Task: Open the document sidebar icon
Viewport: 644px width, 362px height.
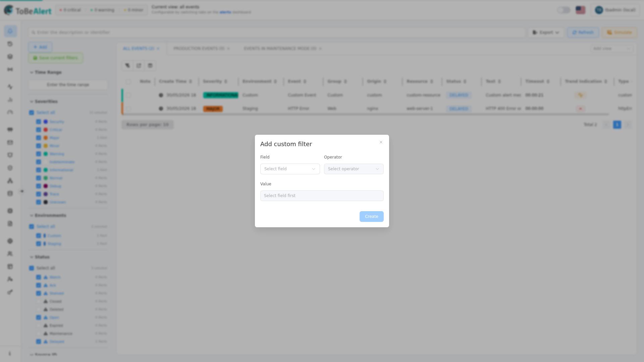Action: [x=10, y=224]
